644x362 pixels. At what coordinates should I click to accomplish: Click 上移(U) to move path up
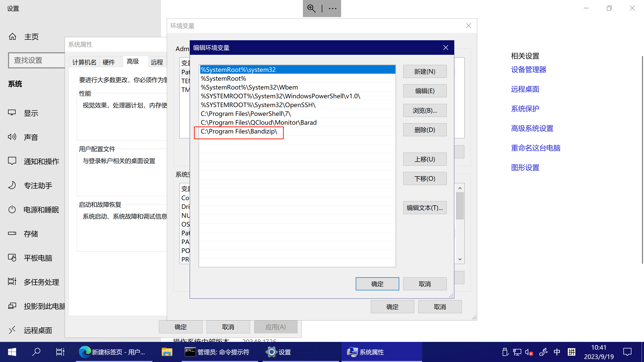pos(424,159)
